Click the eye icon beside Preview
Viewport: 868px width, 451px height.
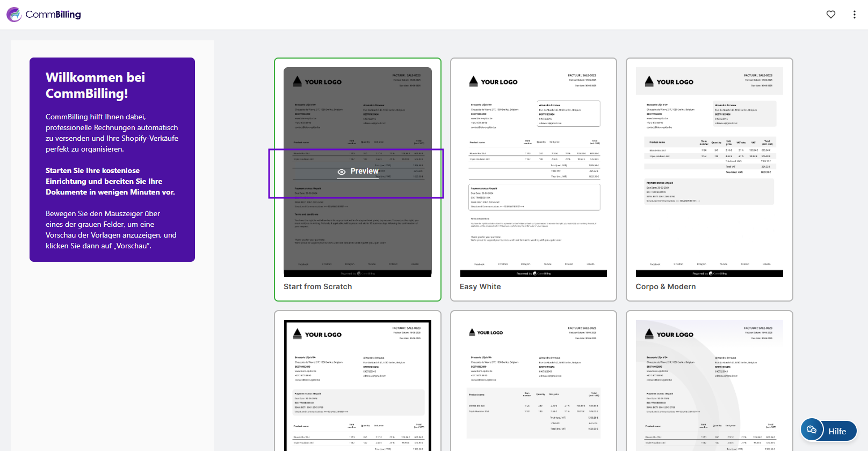point(342,171)
